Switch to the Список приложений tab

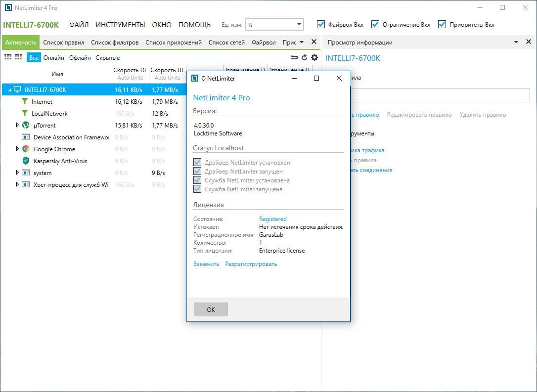tap(173, 43)
